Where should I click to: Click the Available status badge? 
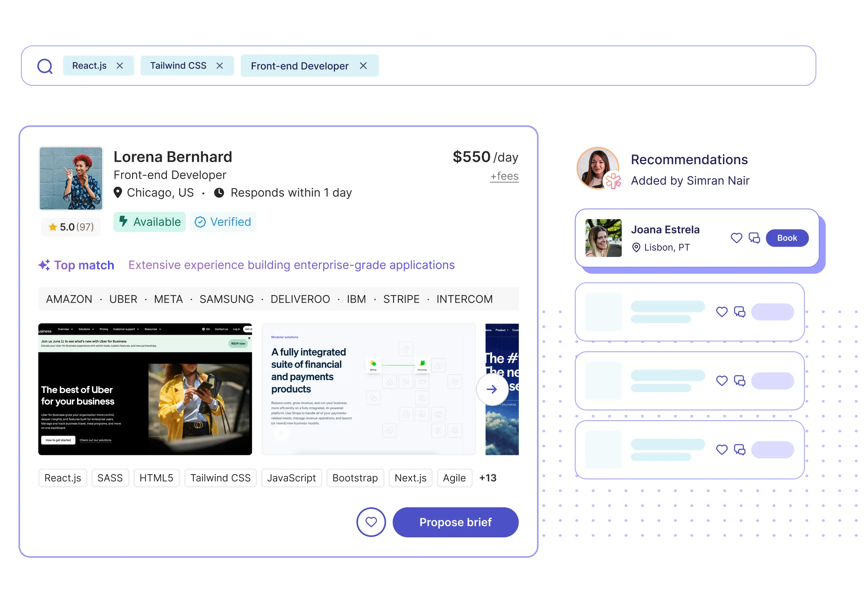pyautogui.click(x=150, y=222)
